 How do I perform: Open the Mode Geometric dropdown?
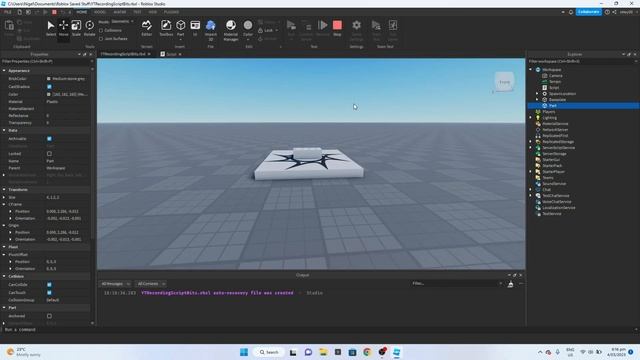click(x=122, y=22)
